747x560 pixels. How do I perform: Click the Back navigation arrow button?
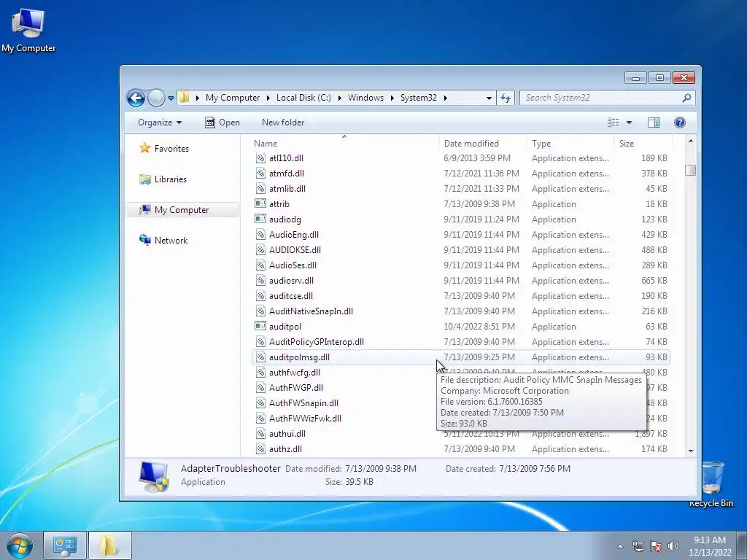(136, 98)
